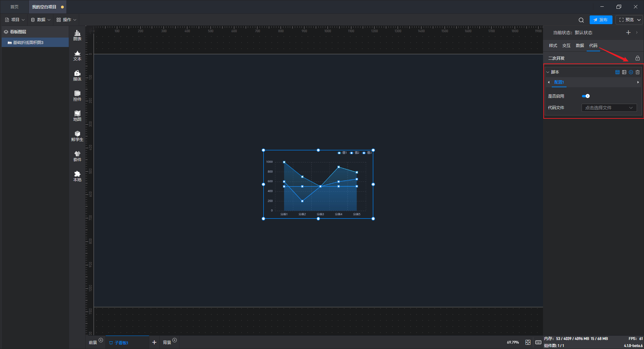The width and height of the screenshot is (644, 349).
Task: Open the 地图 (map) component category
Action: (77, 116)
